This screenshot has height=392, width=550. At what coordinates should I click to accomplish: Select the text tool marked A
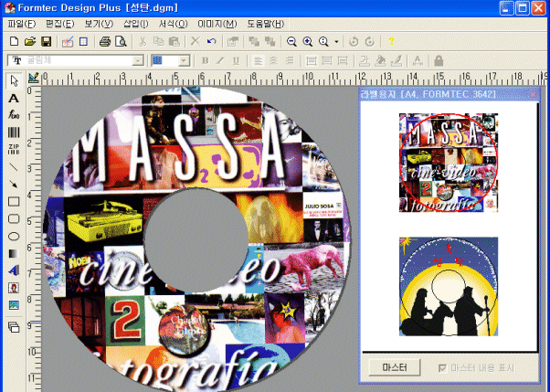point(14,99)
